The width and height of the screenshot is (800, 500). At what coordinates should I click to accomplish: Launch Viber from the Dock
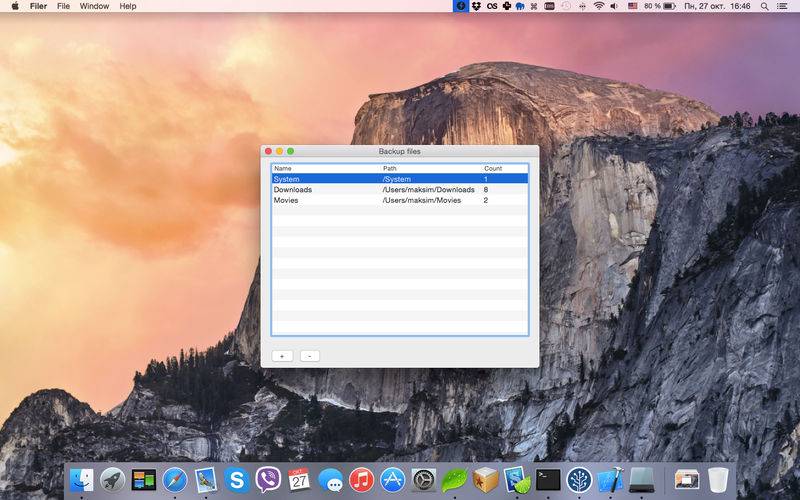tap(268, 480)
